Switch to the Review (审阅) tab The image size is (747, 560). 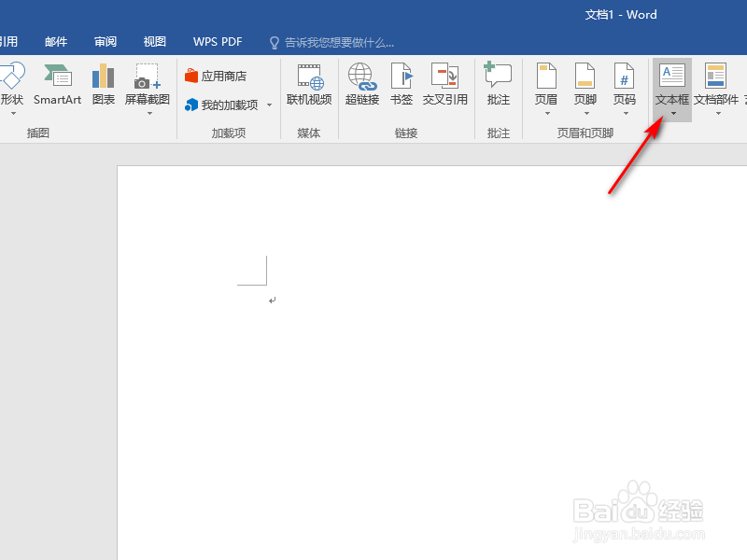click(x=106, y=42)
